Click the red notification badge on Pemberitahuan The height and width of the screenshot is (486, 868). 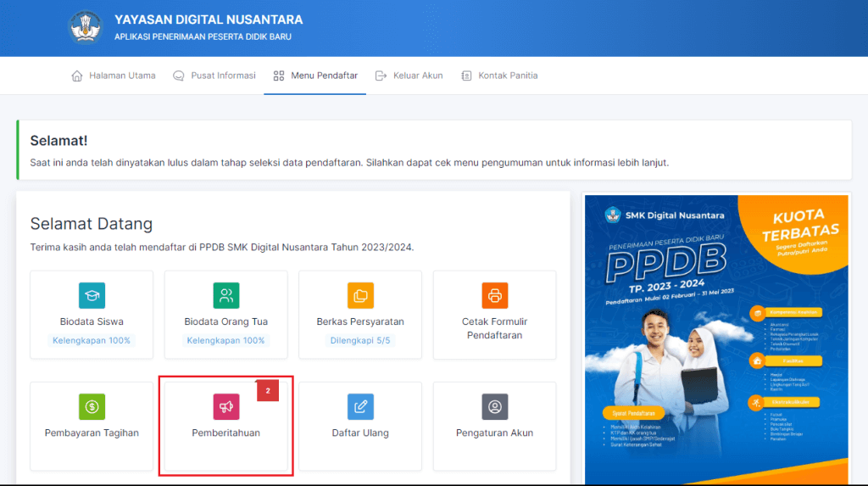pos(268,391)
